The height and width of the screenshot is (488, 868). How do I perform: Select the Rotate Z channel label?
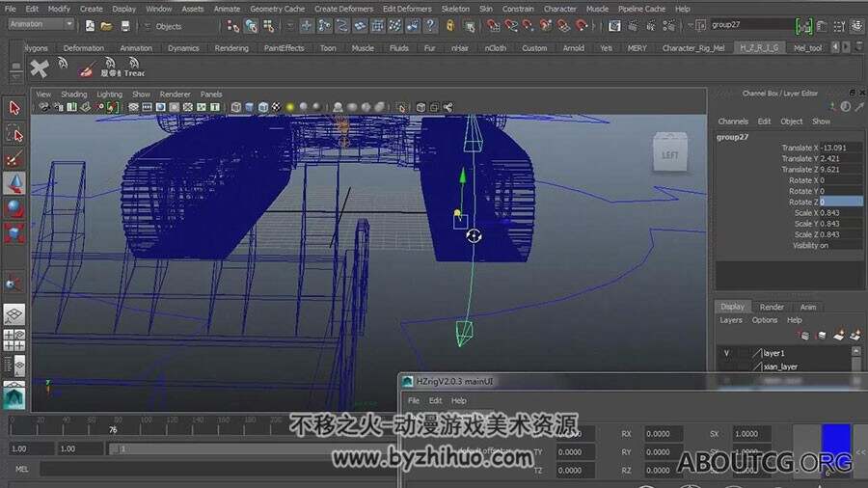pyautogui.click(x=802, y=202)
